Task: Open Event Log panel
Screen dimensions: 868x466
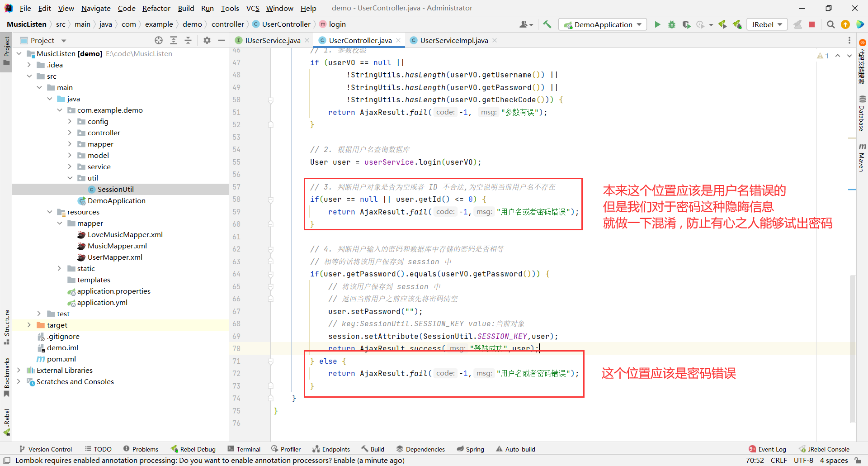Action: click(x=767, y=449)
